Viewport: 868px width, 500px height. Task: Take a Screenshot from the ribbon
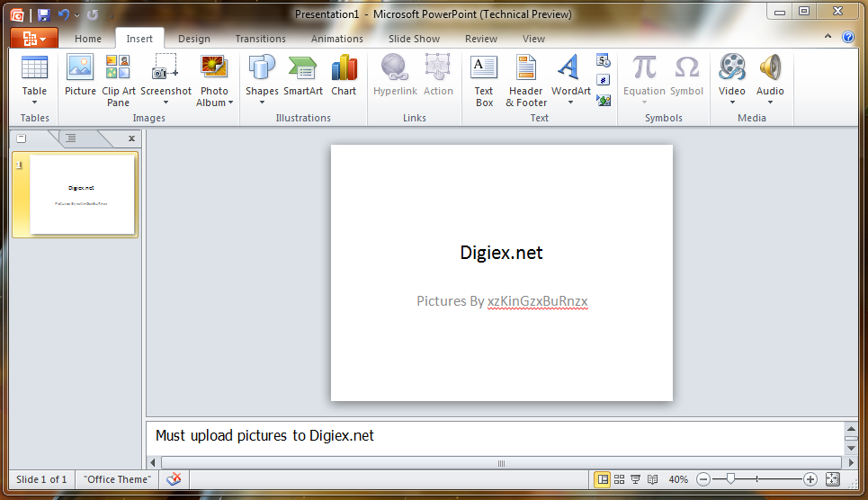point(166,75)
